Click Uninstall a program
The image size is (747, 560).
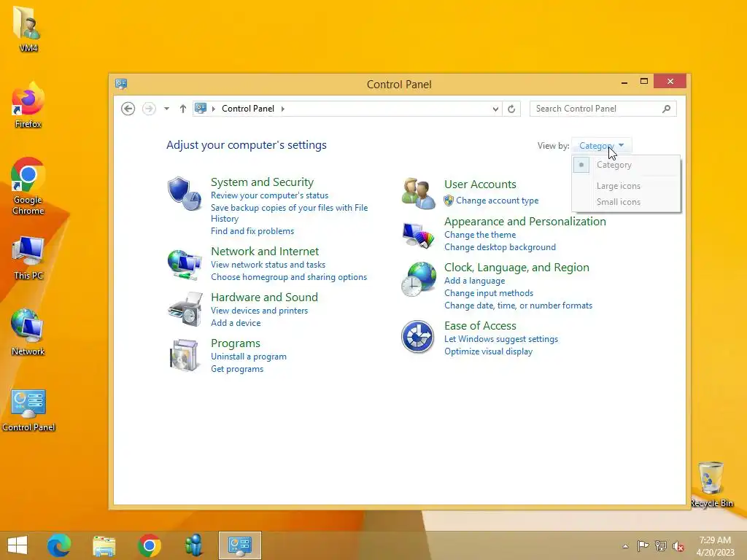click(248, 357)
